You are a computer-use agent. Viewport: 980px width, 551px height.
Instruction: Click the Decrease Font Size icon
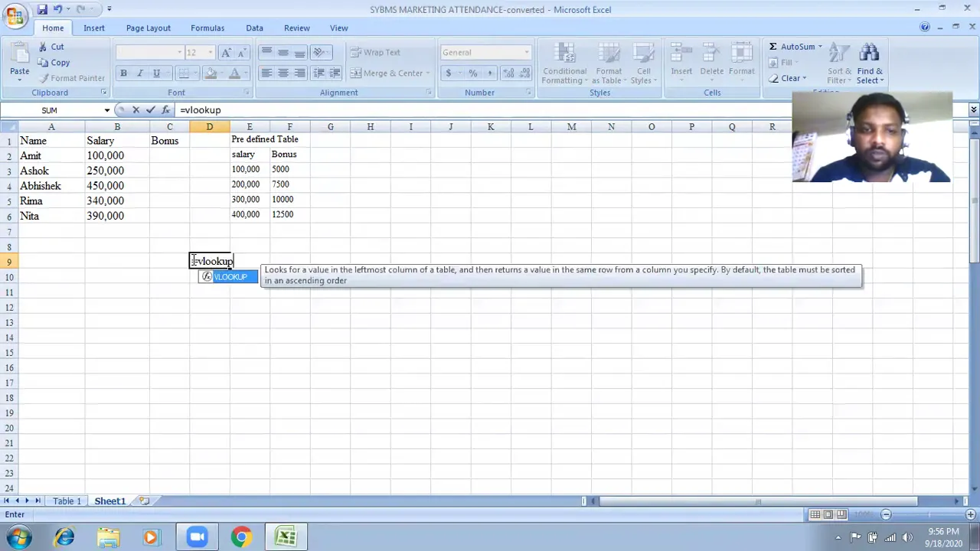[x=242, y=52]
